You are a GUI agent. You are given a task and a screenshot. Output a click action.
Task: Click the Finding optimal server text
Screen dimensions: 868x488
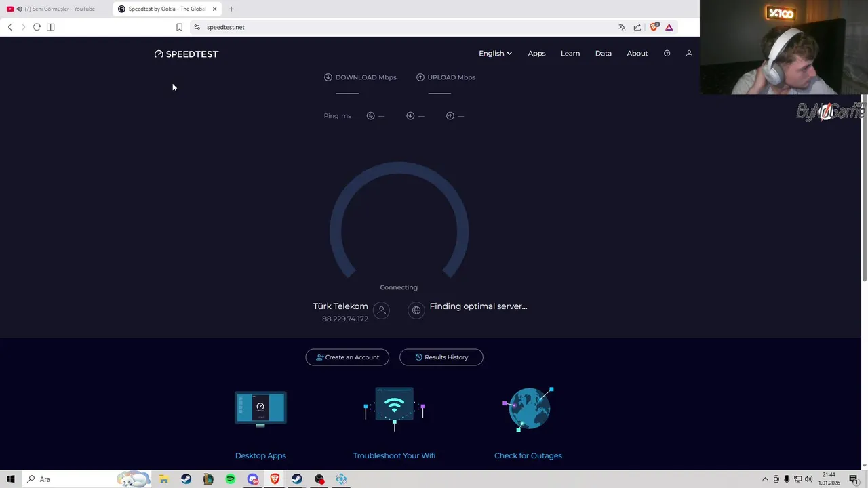478,306
